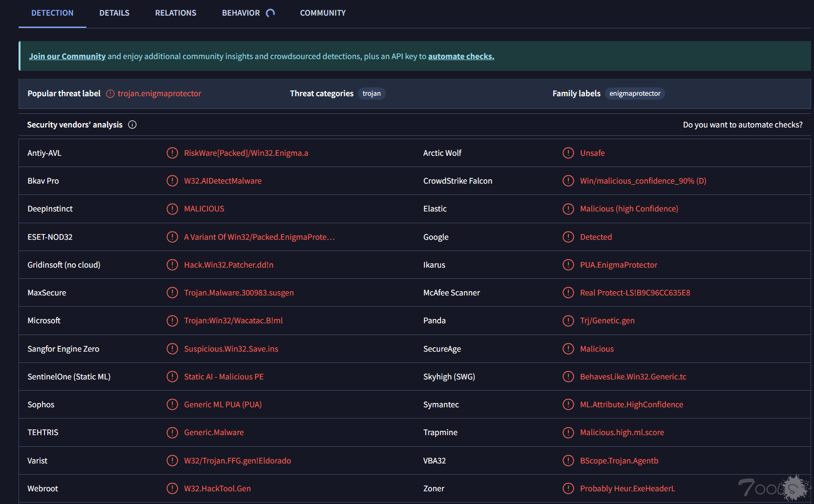Click the BScope.Trojan.Agentb result
Viewport: 814px width, 504px height.
pos(619,461)
